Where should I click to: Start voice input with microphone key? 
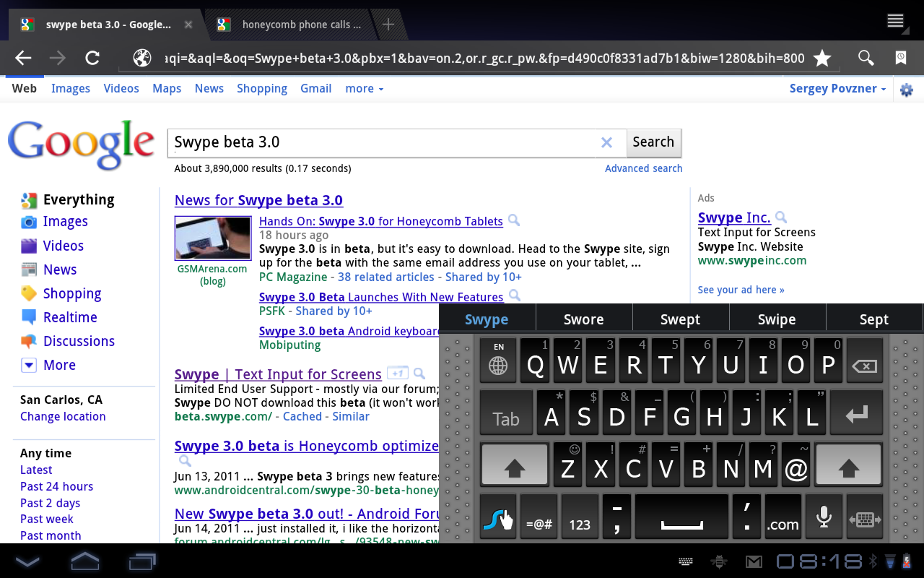pyautogui.click(x=824, y=517)
